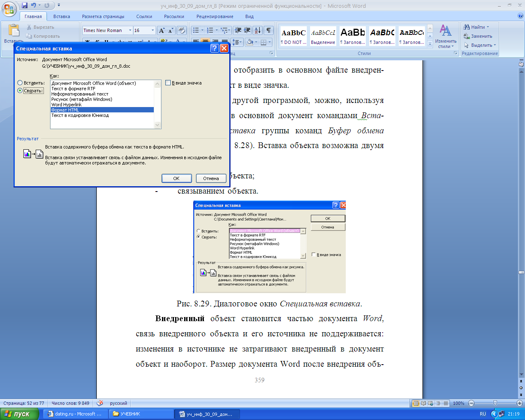The image size is (525, 420).
Task: Open the Вид ribbon tab
Action: click(x=249, y=16)
